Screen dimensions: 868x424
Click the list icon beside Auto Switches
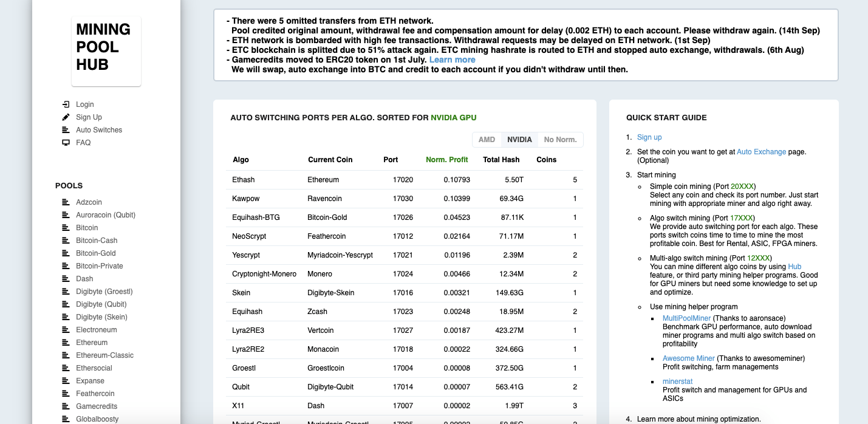tap(66, 130)
